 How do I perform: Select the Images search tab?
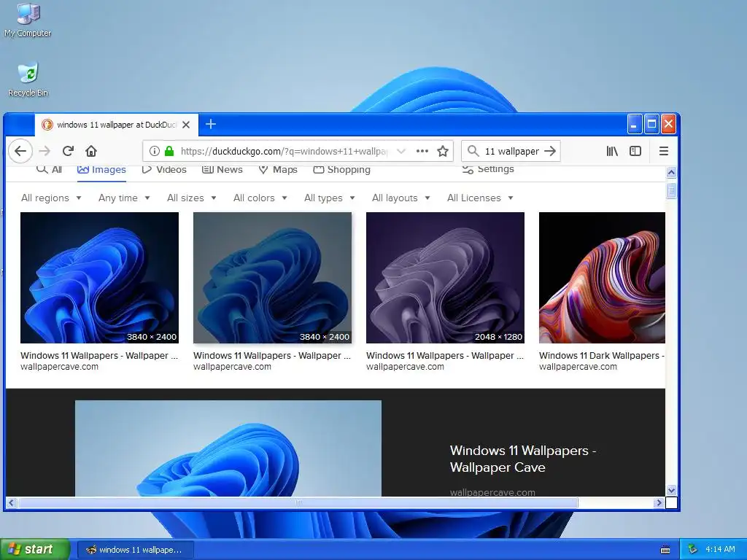pyautogui.click(x=101, y=170)
